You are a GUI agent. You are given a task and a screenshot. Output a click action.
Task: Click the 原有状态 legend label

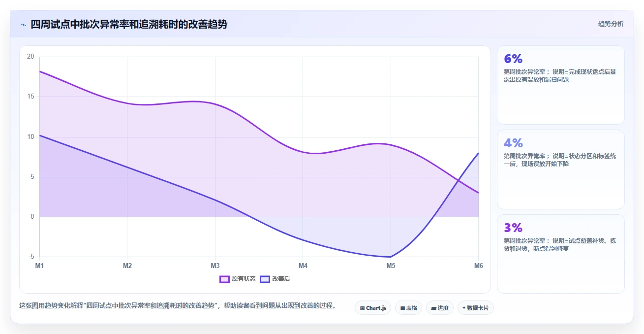(244, 279)
